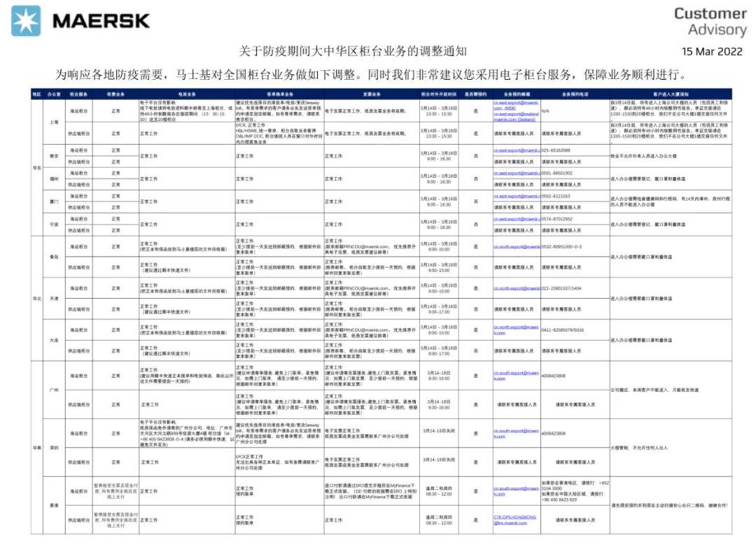Open the cn.north.export email link in 青岛 row
756x547 pixels.
(x=517, y=247)
